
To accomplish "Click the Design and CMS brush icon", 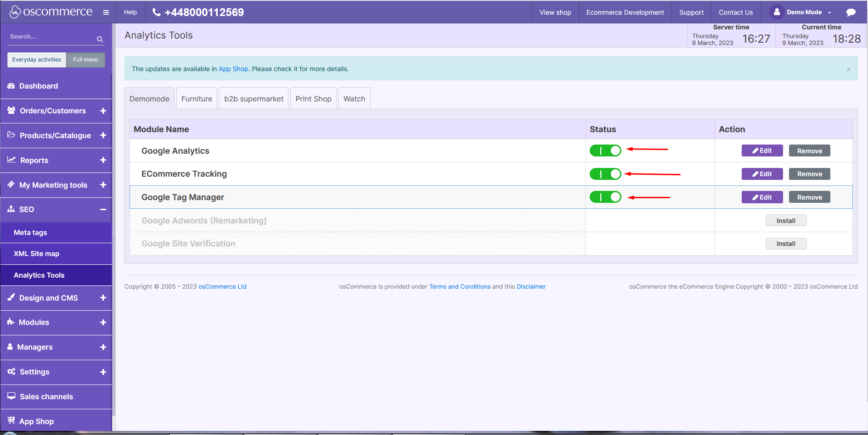I will point(11,297).
